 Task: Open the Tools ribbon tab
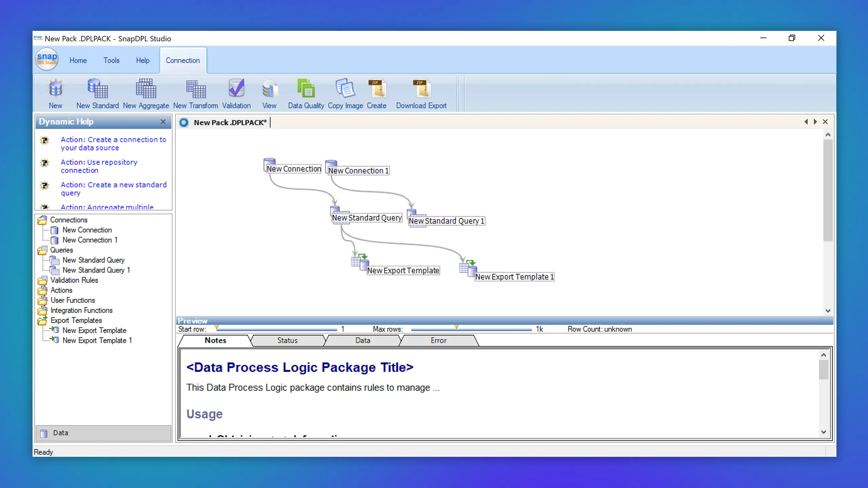pos(111,60)
